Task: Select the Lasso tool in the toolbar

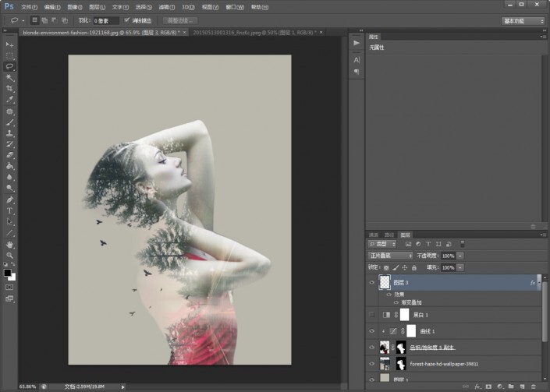Action: 10,67
